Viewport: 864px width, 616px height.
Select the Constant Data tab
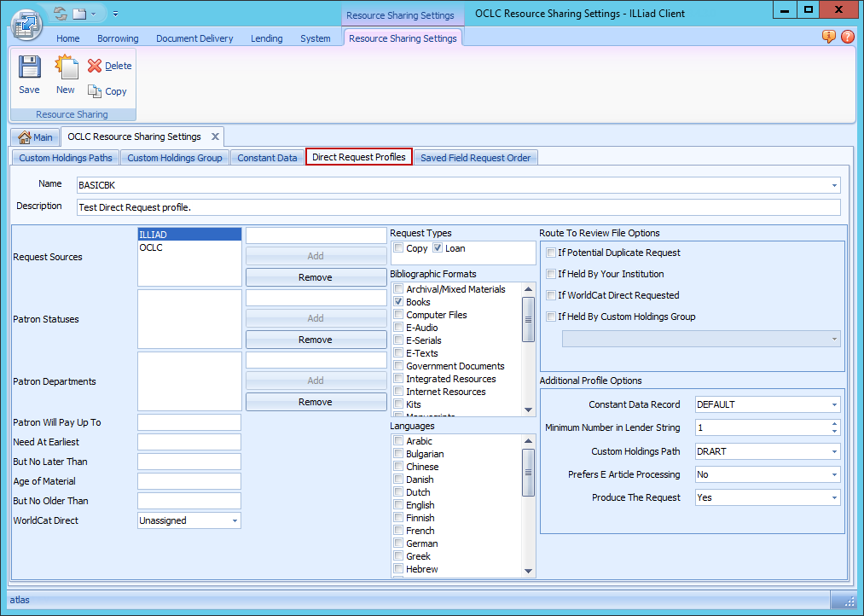(x=267, y=158)
